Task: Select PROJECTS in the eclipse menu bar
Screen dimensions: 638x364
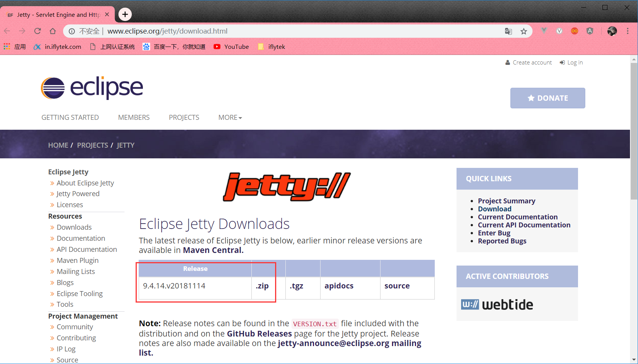Action: (x=184, y=117)
